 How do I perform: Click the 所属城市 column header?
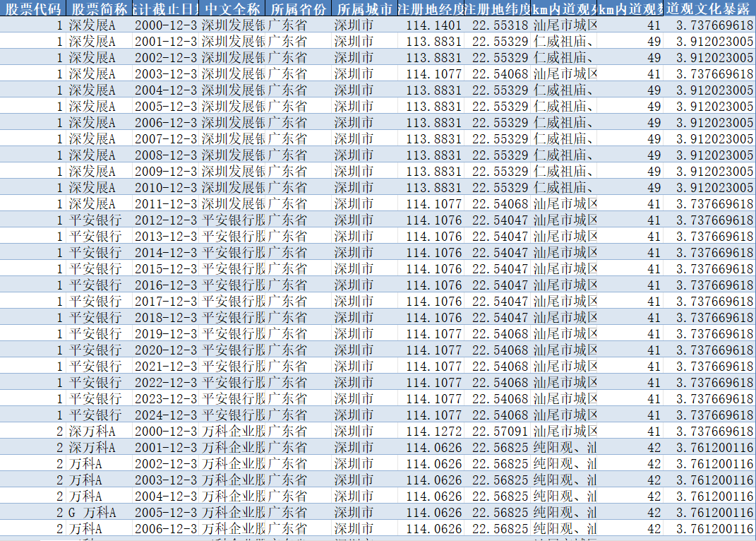[x=364, y=9]
